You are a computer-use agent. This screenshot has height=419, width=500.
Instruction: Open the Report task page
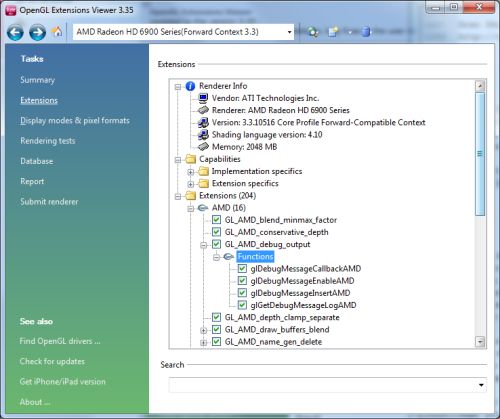[32, 181]
